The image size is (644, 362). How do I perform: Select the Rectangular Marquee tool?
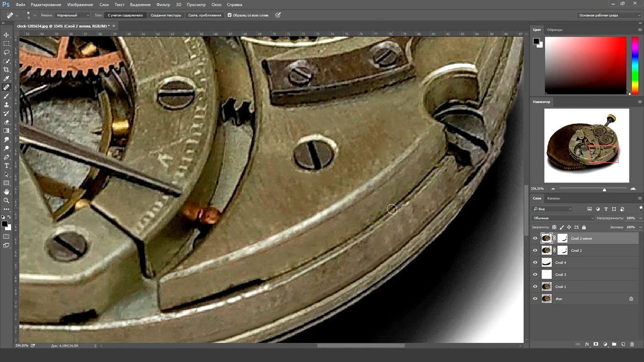click(x=7, y=43)
